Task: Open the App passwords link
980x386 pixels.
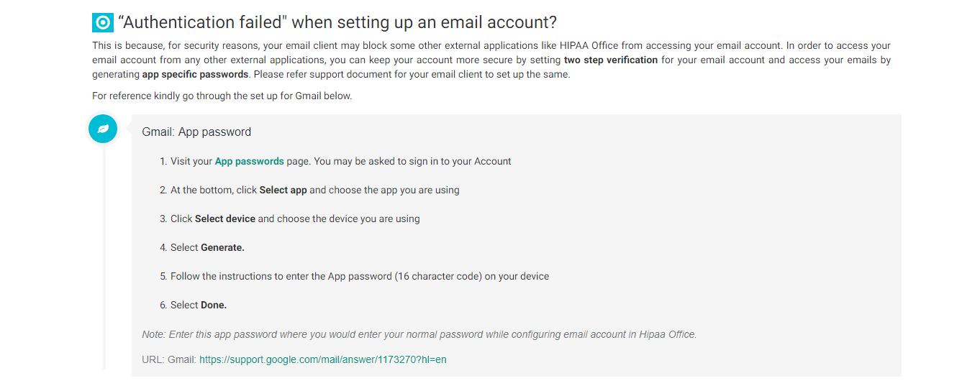Action: [x=249, y=161]
